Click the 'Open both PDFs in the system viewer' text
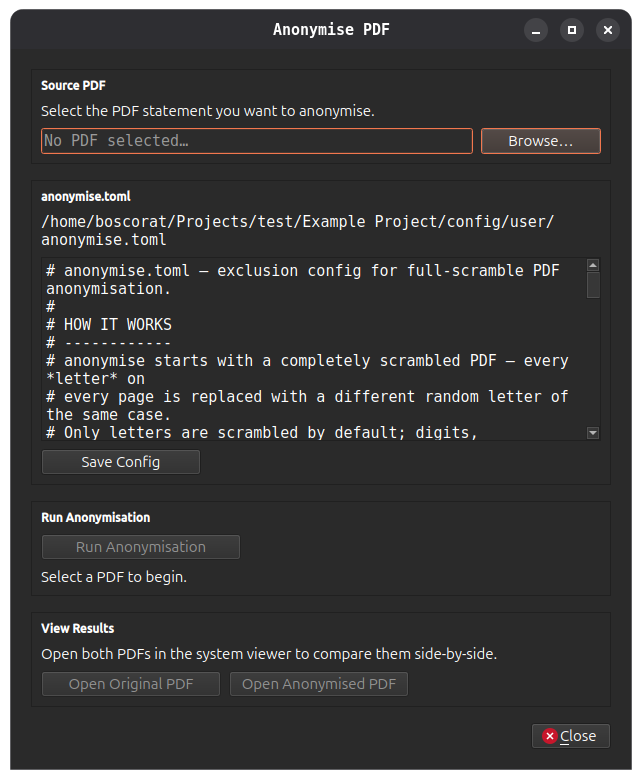The image size is (642, 780). tap(269, 654)
